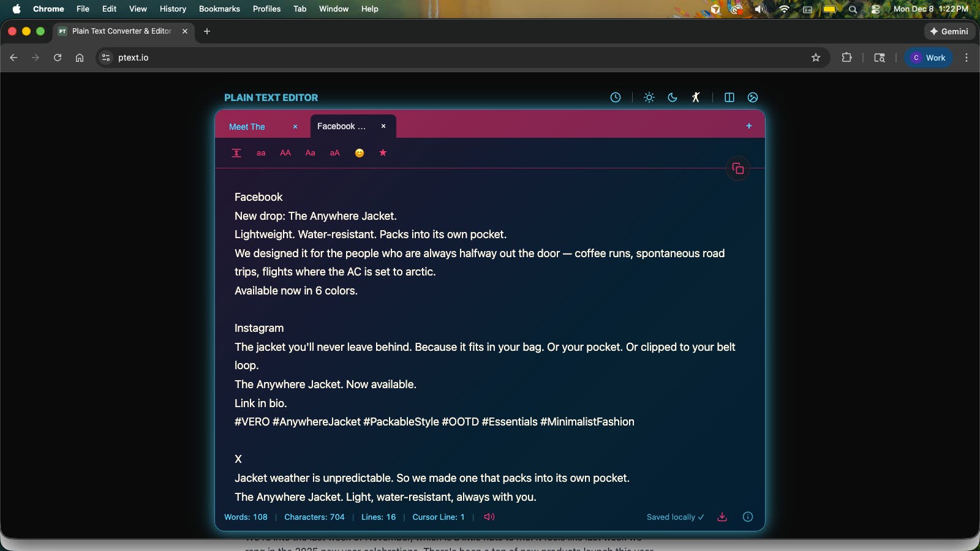Click the text-to-speech speaker icon
Viewport: 980px width, 551px height.
point(489,517)
